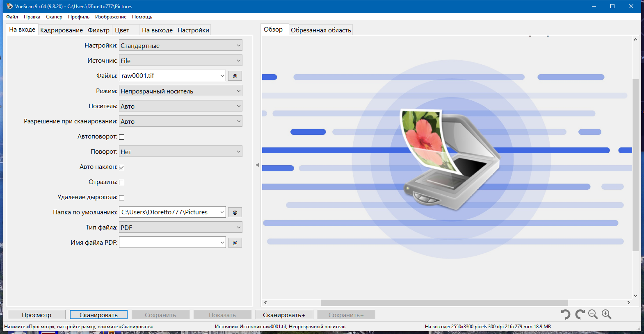The height and width of the screenshot is (334, 644).
Task: Click the rotate left icon
Action: click(566, 314)
